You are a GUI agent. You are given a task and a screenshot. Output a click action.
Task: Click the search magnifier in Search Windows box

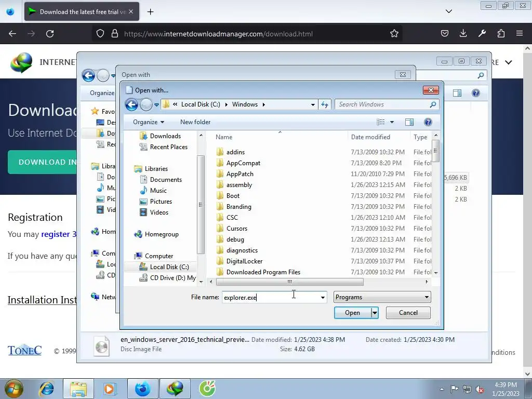(x=433, y=104)
